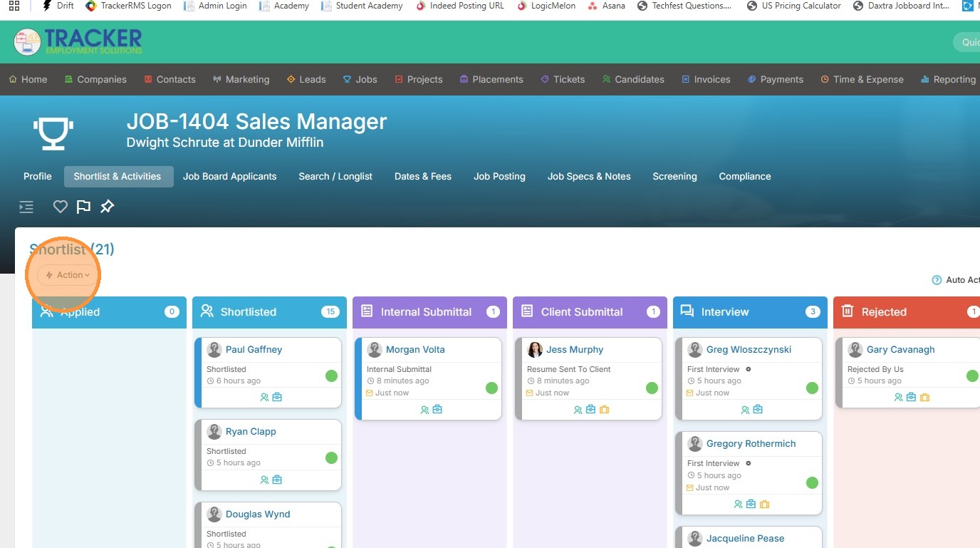Go to Home in the navigation bar
Viewport: 980px width, 548px height.
28,80
